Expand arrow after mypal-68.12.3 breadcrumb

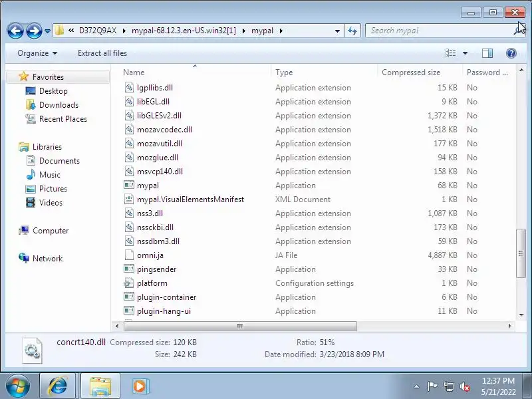[243, 31]
